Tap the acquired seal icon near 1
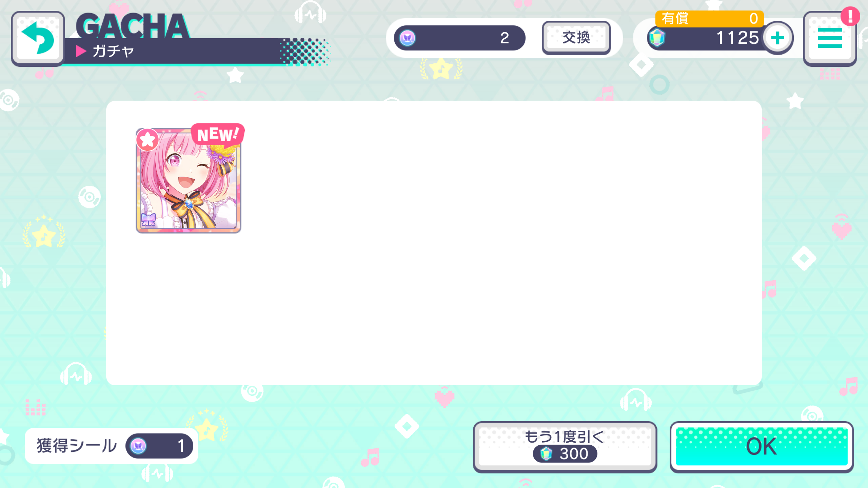868x488 pixels. point(138,446)
